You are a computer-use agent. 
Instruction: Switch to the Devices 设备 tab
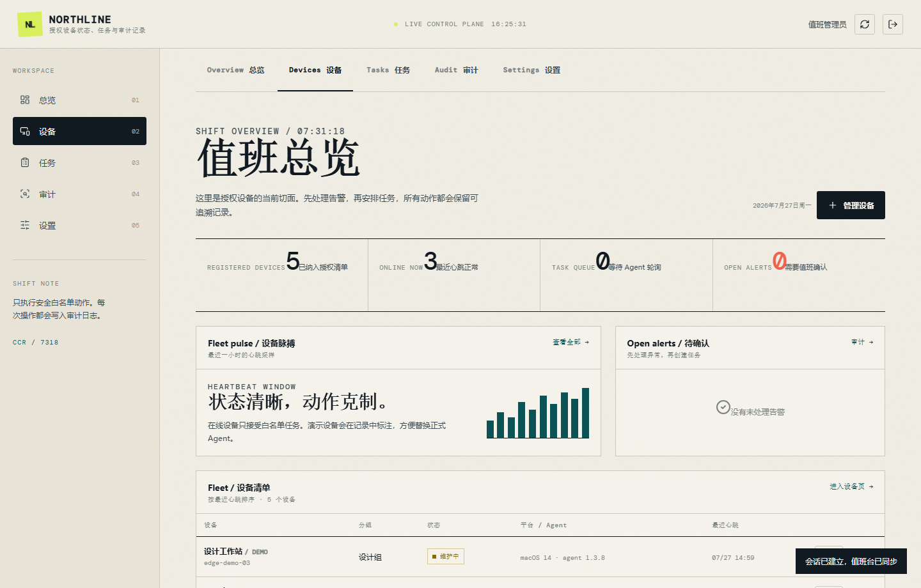315,70
